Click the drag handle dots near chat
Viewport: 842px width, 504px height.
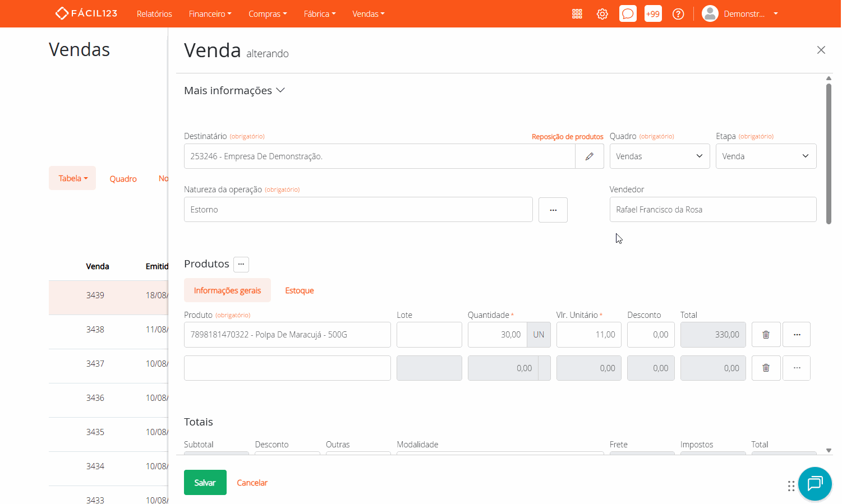click(791, 486)
